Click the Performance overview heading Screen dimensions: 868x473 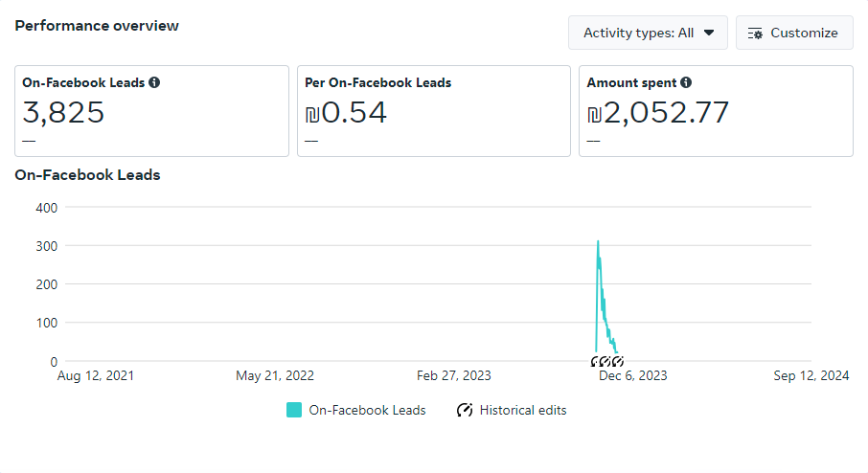(97, 26)
